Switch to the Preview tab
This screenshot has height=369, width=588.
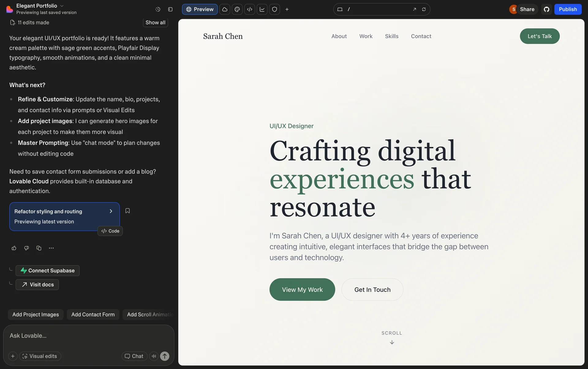click(200, 9)
